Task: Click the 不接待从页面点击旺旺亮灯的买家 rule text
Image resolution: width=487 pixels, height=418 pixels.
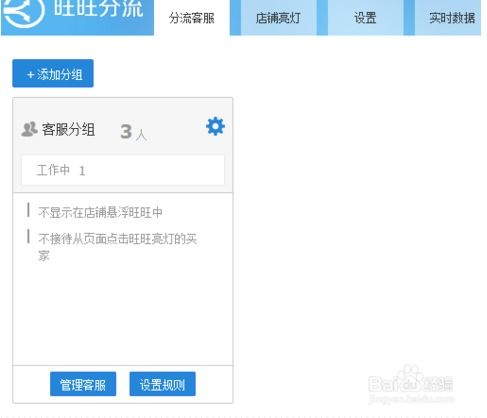Action: click(117, 247)
